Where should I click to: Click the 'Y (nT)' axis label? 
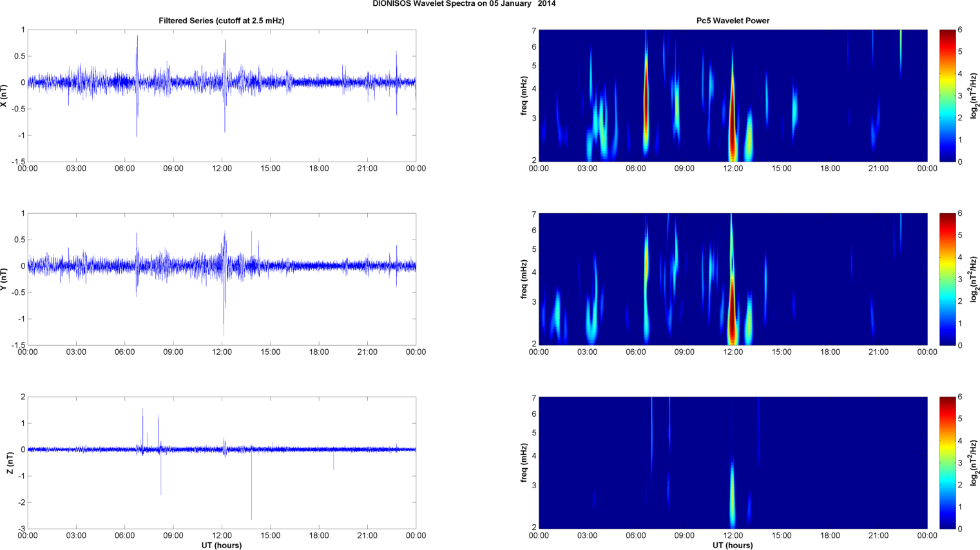coord(4,279)
